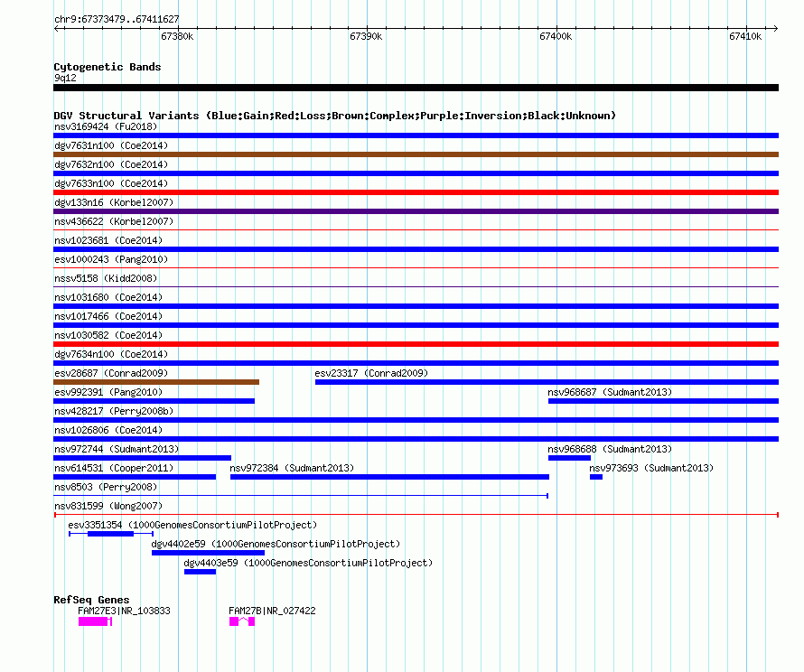Click the dgv133n16 (Korbel2007) label
The image size is (804, 672).
[x=114, y=202]
